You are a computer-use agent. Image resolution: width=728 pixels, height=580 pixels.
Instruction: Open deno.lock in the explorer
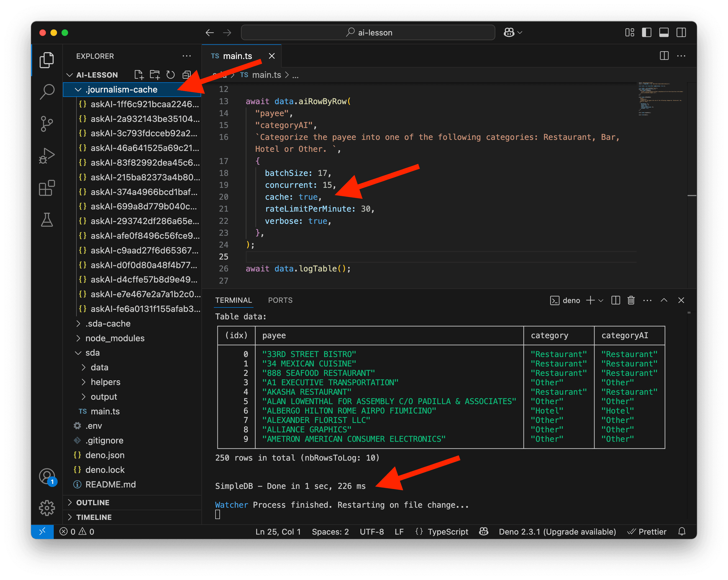point(132,469)
